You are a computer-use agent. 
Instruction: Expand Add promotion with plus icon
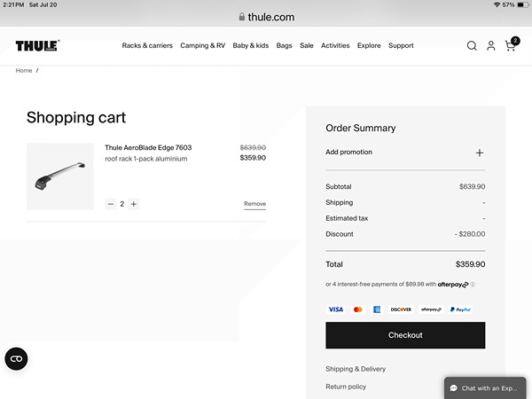click(x=480, y=153)
